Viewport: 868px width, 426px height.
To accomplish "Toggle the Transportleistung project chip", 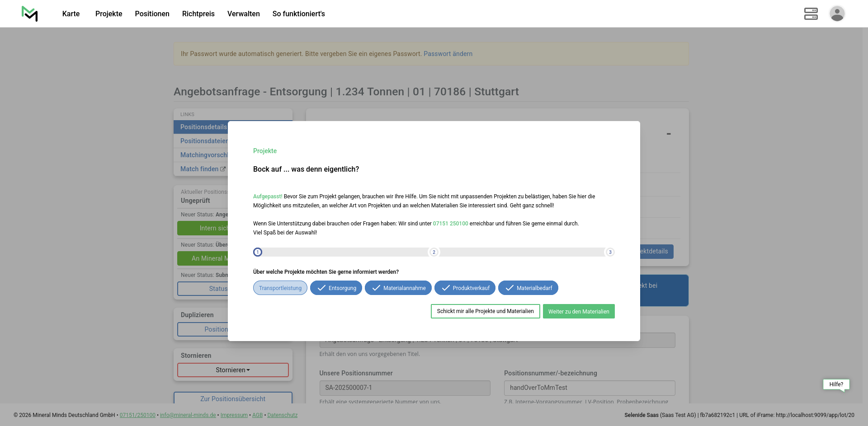I will coord(280,288).
